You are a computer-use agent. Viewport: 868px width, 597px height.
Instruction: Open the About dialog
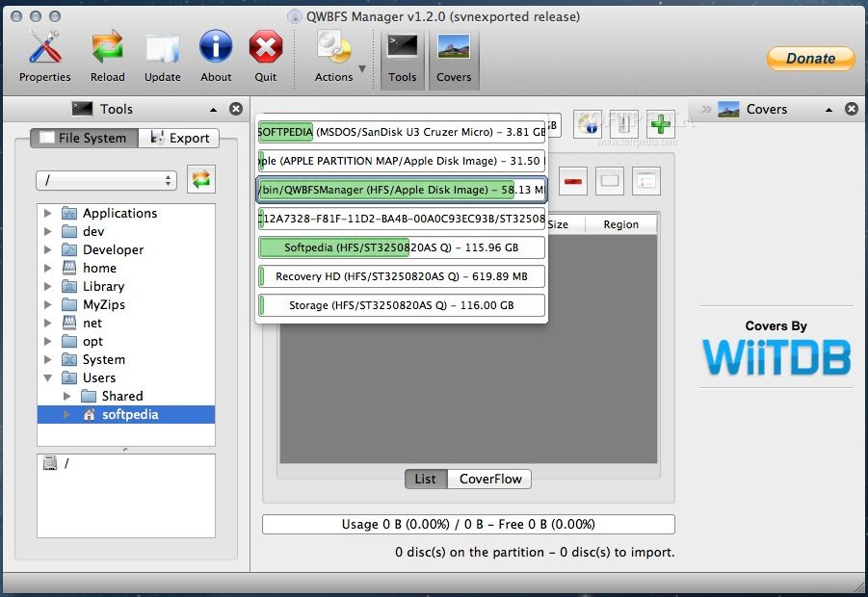pyautogui.click(x=216, y=57)
